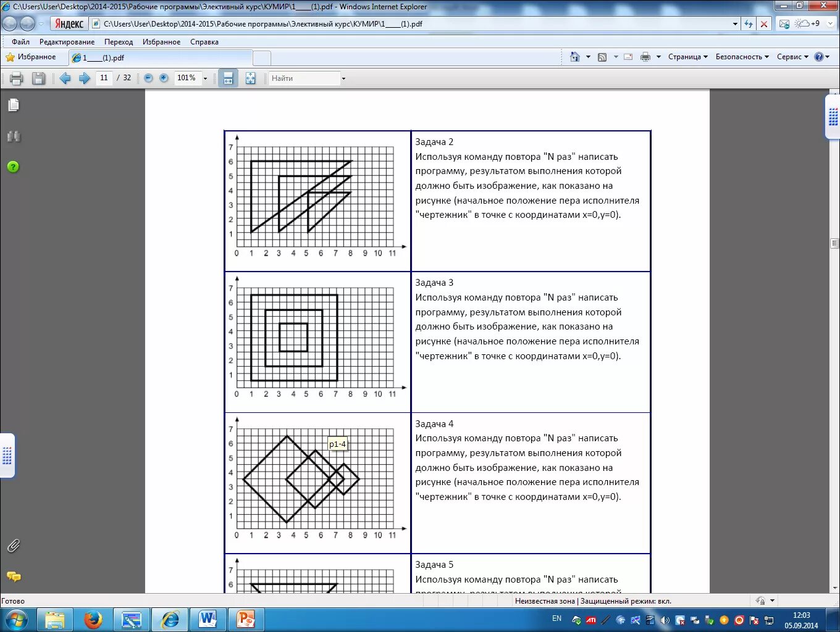Open the Home page icon in command bar

[x=575, y=57]
